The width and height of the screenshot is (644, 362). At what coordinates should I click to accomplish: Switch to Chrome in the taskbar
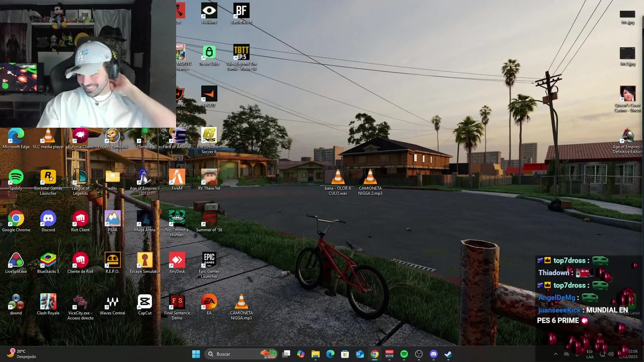[374, 354]
